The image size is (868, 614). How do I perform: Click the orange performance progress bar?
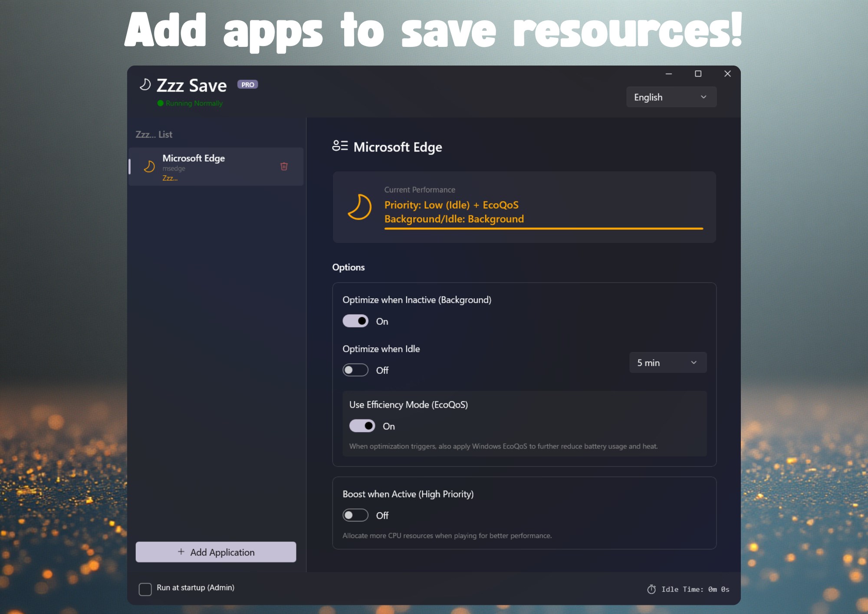[544, 228]
